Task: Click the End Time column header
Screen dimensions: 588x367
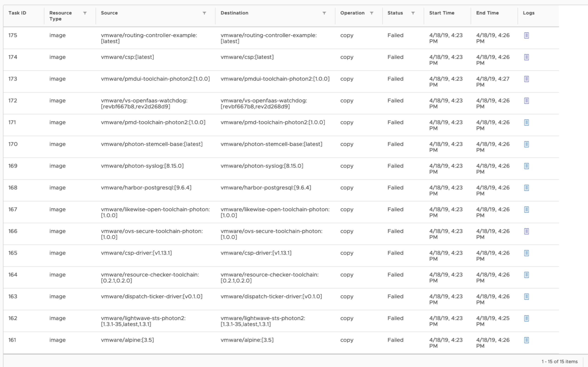Action: [x=487, y=13]
